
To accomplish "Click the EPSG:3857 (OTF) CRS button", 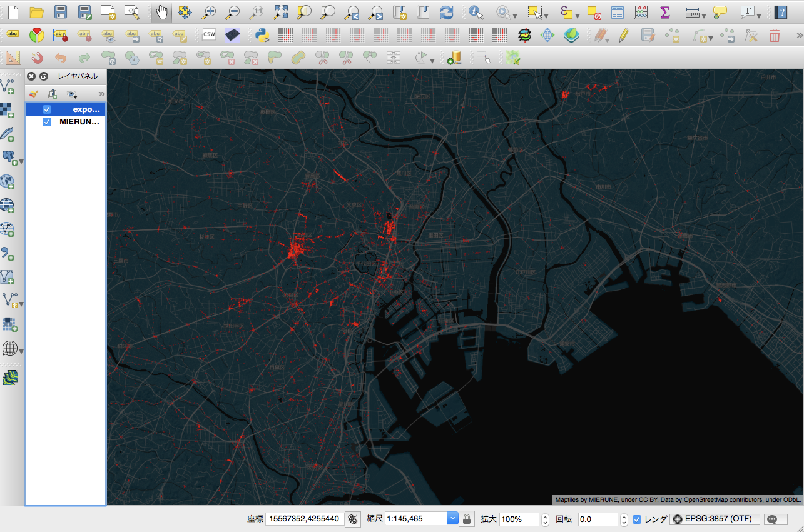I will (x=715, y=519).
